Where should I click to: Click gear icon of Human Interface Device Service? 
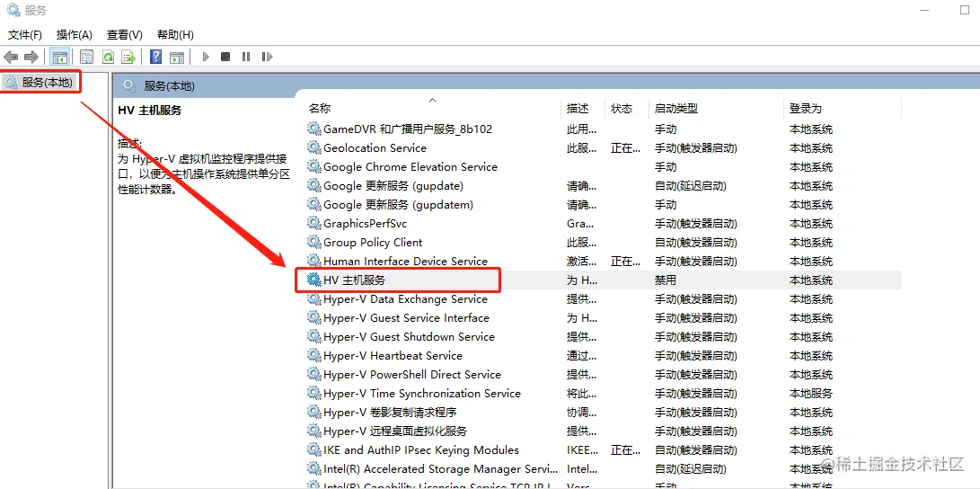pos(313,261)
